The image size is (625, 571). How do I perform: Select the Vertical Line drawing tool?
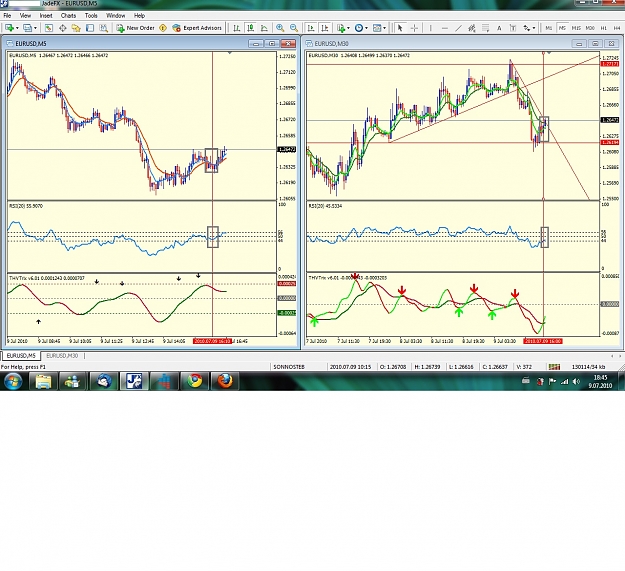coord(430,28)
